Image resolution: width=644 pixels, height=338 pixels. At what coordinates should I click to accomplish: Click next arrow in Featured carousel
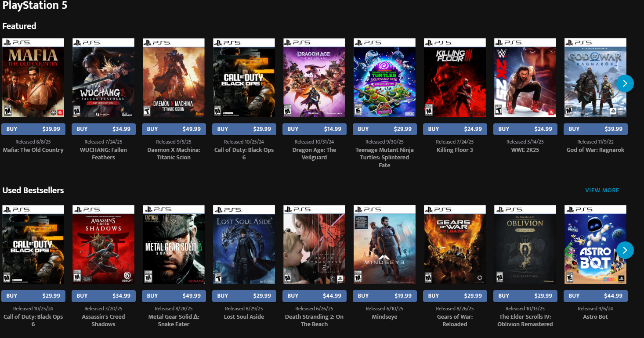(625, 83)
